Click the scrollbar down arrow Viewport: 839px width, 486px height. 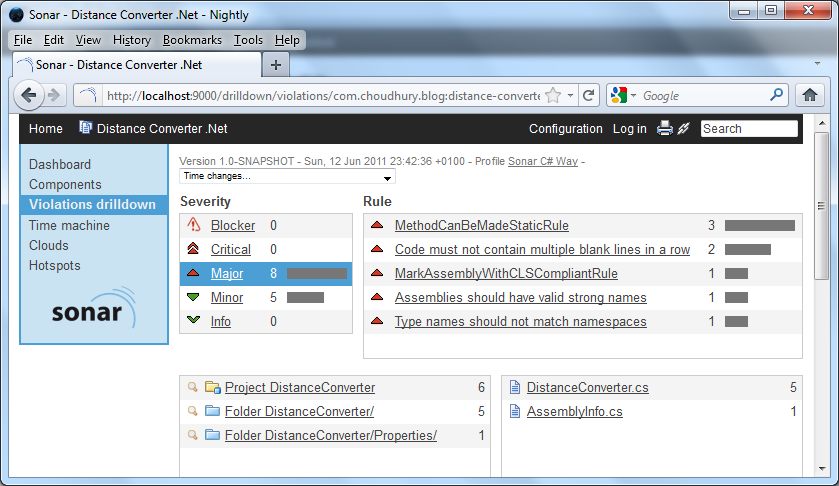pos(821,469)
